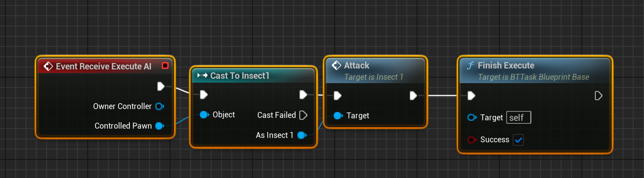Viewport: 644px width, 178px height.
Task: Click the Cast Failed exec pin
Action: click(303, 115)
